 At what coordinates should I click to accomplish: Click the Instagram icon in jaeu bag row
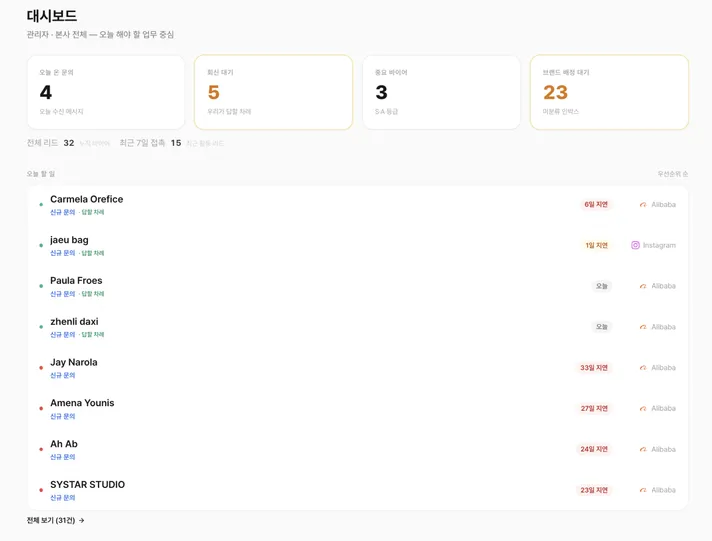635,245
